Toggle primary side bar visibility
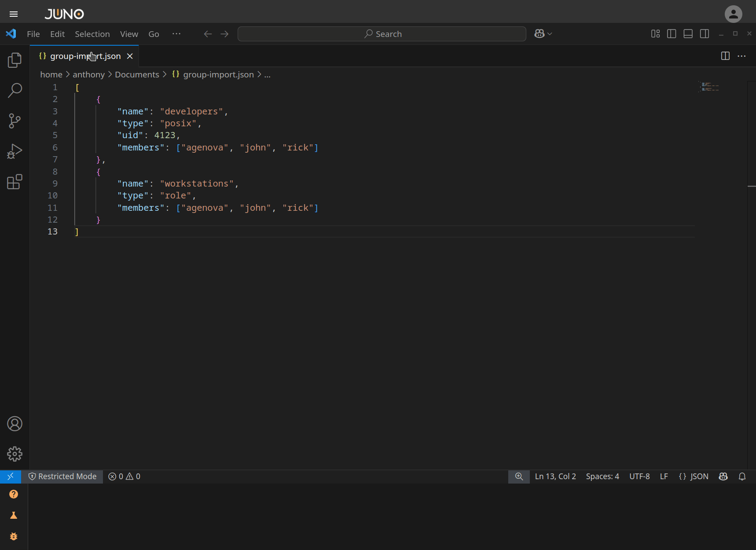This screenshot has width=756, height=550. (x=672, y=34)
